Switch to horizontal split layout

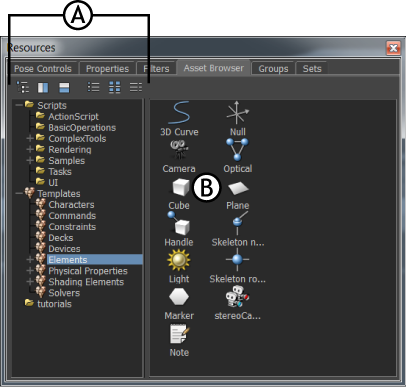pos(64,88)
